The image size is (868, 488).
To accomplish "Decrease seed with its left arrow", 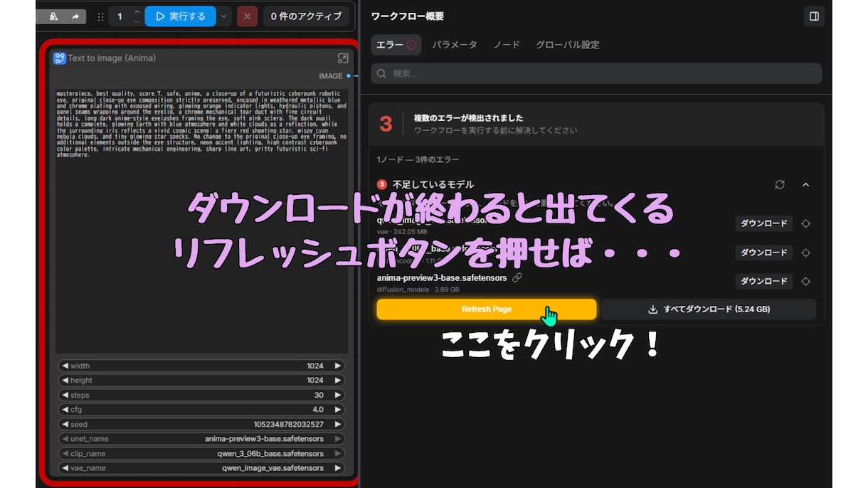I will (x=65, y=424).
